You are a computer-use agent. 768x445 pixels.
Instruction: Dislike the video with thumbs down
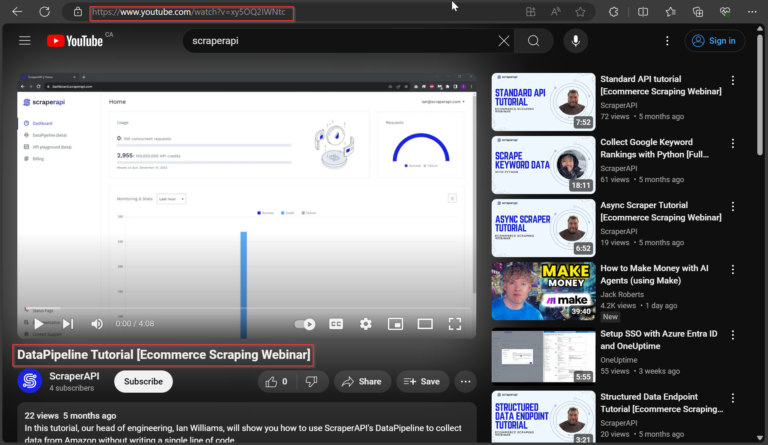pyautogui.click(x=312, y=381)
